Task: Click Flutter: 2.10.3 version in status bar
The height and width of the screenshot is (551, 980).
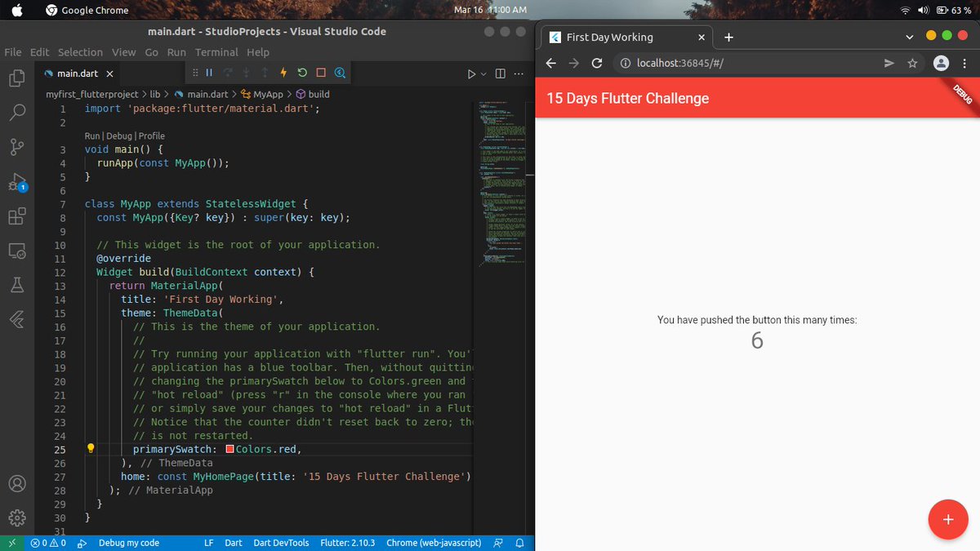Action: [x=348, y=543]
